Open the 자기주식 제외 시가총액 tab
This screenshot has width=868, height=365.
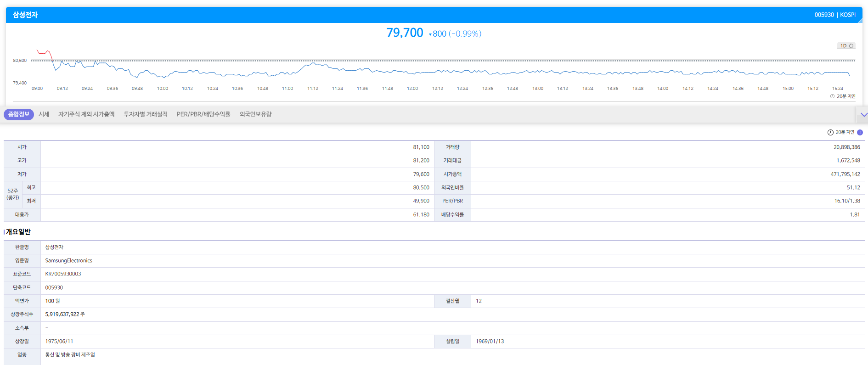tap(86, 114)
